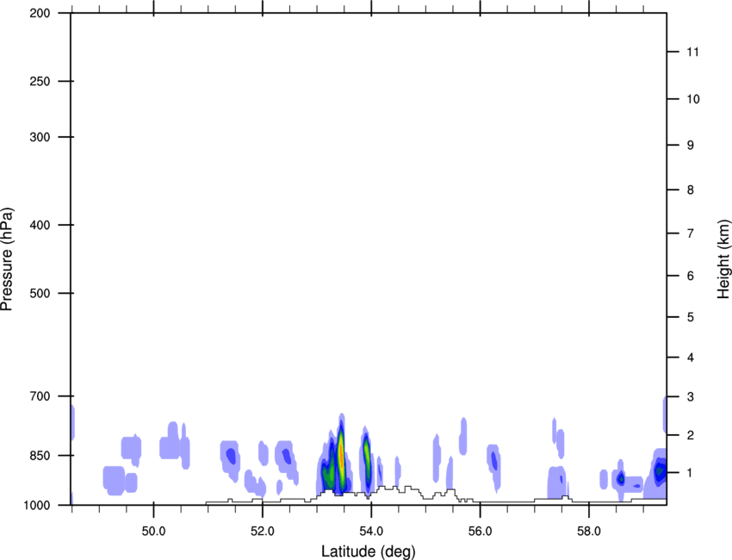Click the 3 km height label

691,396
